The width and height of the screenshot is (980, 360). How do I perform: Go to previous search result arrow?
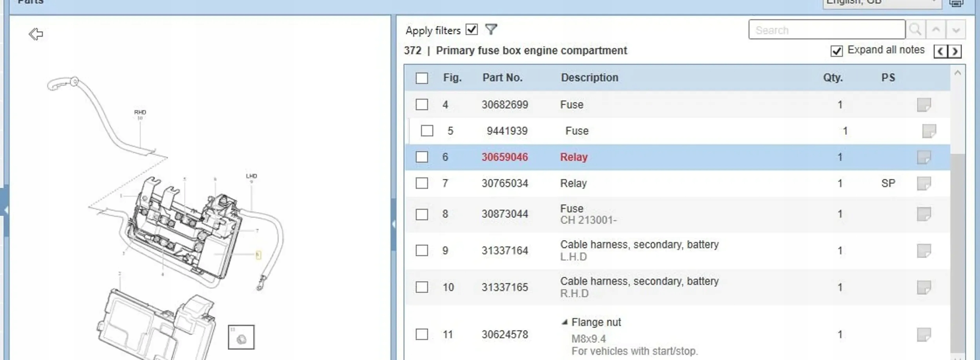click(x=936, y=30)
